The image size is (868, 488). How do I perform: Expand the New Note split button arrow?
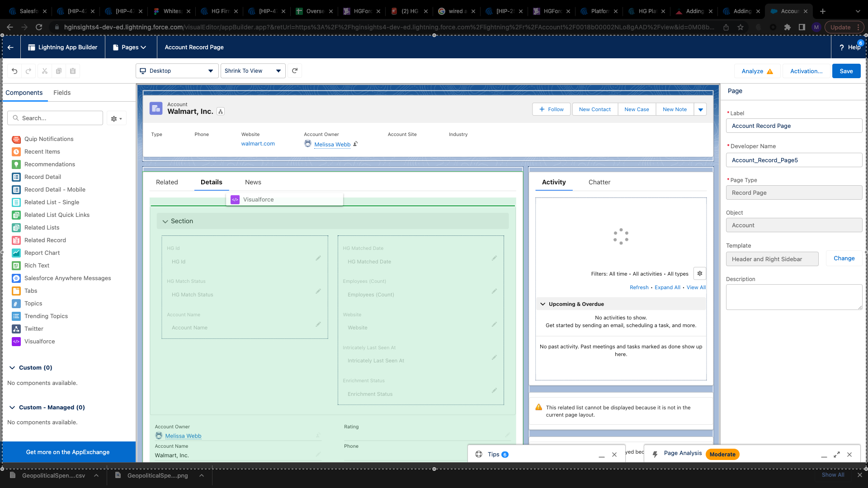coord(700,109)
